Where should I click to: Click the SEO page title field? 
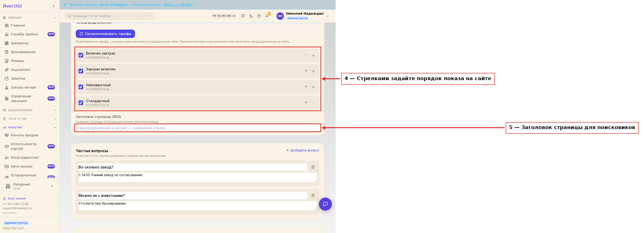[197, 128]
